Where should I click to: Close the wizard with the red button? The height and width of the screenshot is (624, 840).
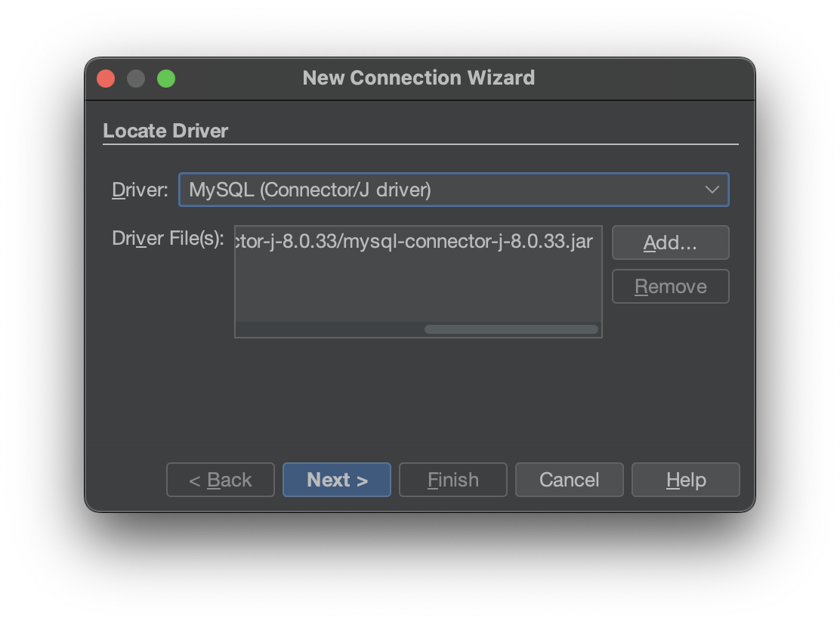pyautogui.click(x=106, y=79)
